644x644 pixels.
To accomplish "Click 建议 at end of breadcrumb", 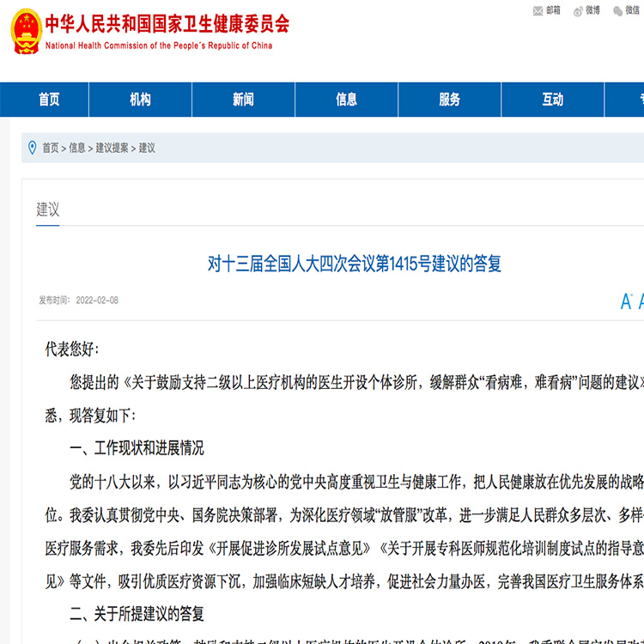I will pos(147,148).
